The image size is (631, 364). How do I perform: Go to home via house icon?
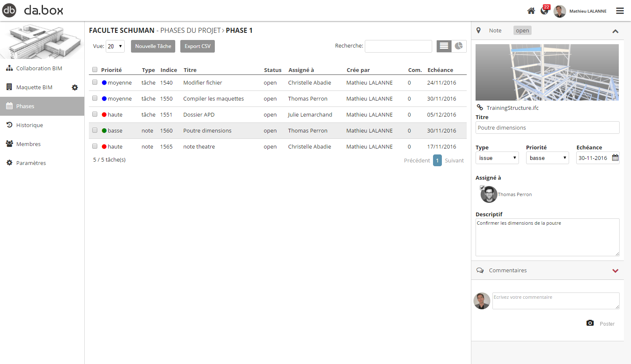[x=531, y=11]
